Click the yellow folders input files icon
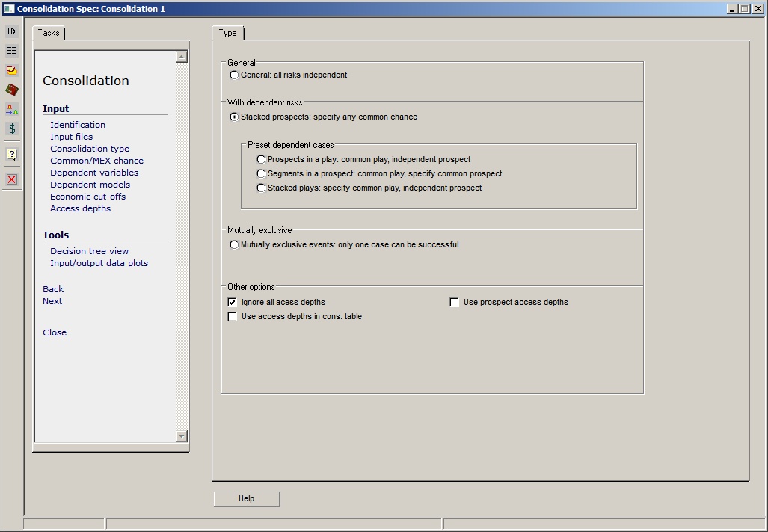 pyautogui.click(x=12, y=70)
